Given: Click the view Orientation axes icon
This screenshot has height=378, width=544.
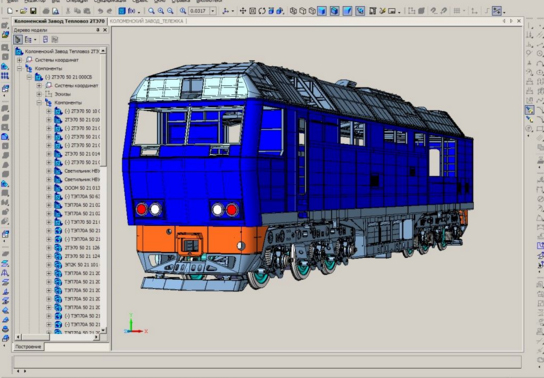Looking at the screenshot, I should tap(226, 11).
